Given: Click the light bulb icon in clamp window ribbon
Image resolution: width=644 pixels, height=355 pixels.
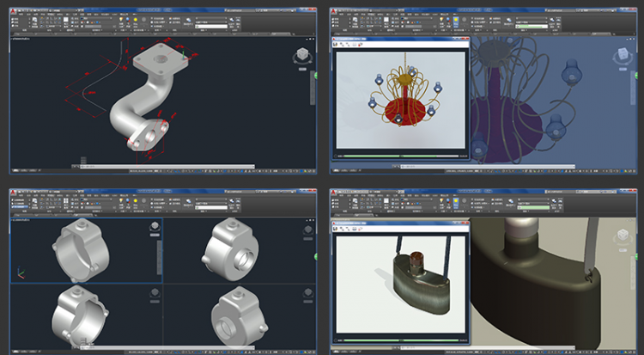Looking at the screenshot, I should [121, 201].
